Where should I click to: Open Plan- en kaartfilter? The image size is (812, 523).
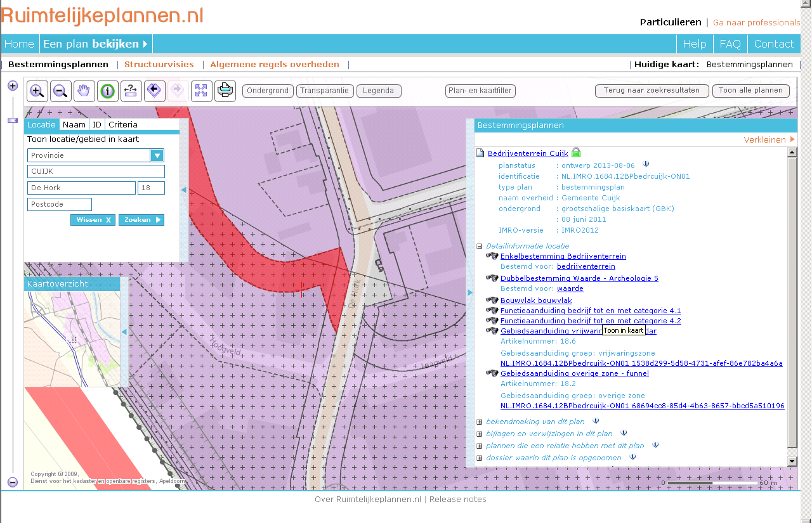(480, 91)
